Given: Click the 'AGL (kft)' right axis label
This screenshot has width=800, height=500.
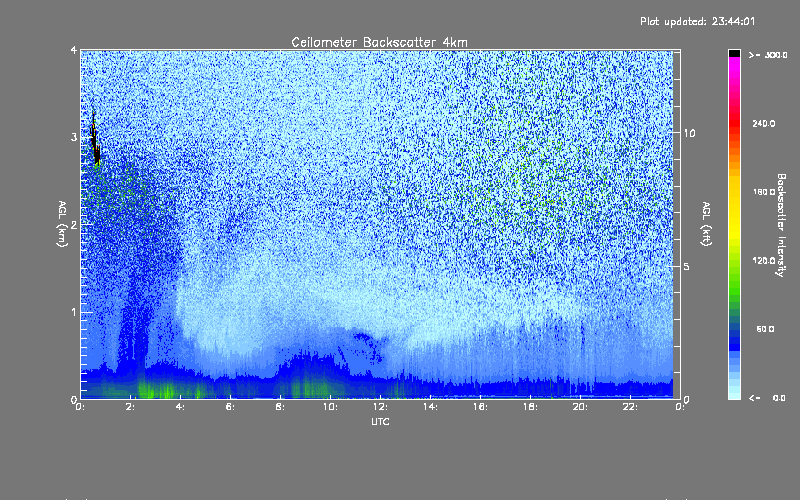Looking at the screenshot, I should pyautogui.click(x=707, y=224).
